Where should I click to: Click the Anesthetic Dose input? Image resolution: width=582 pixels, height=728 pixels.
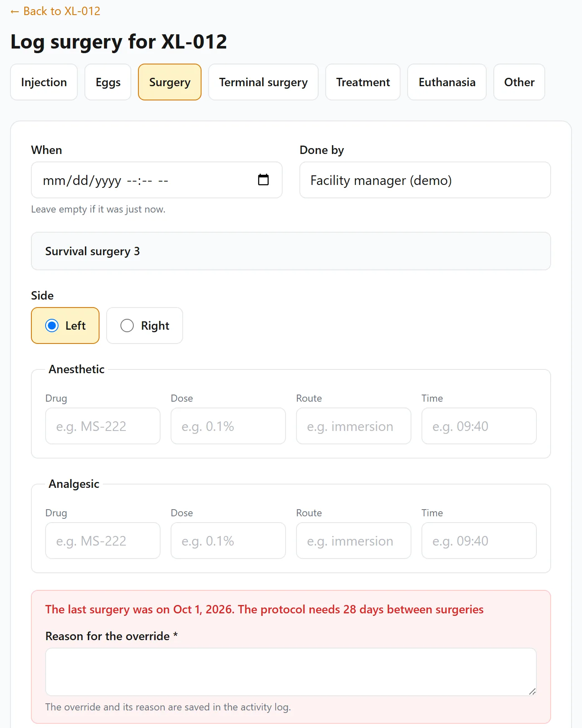(x=228, y=426)
